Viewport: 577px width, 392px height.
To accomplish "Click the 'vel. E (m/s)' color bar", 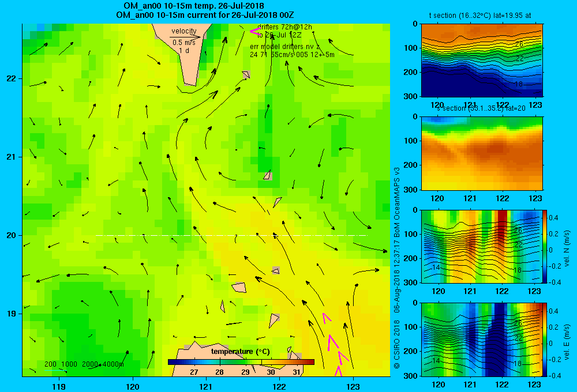I will point(545,340).
